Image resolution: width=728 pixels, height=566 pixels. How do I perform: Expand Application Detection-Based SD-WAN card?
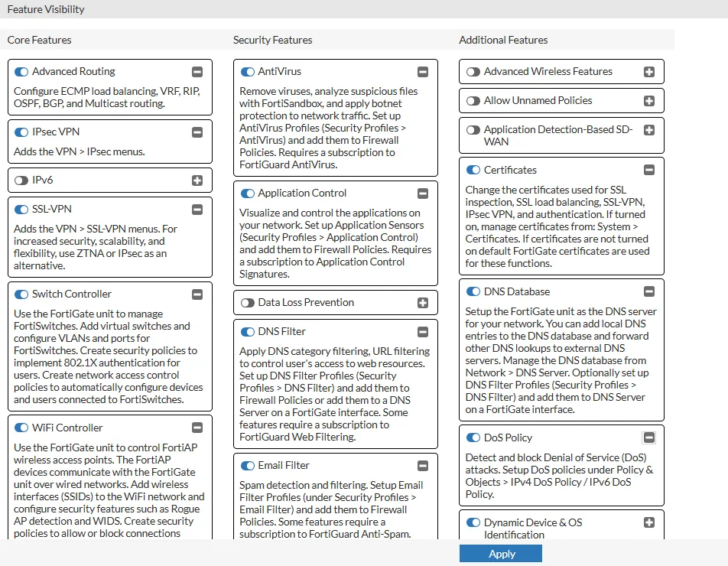649,130
